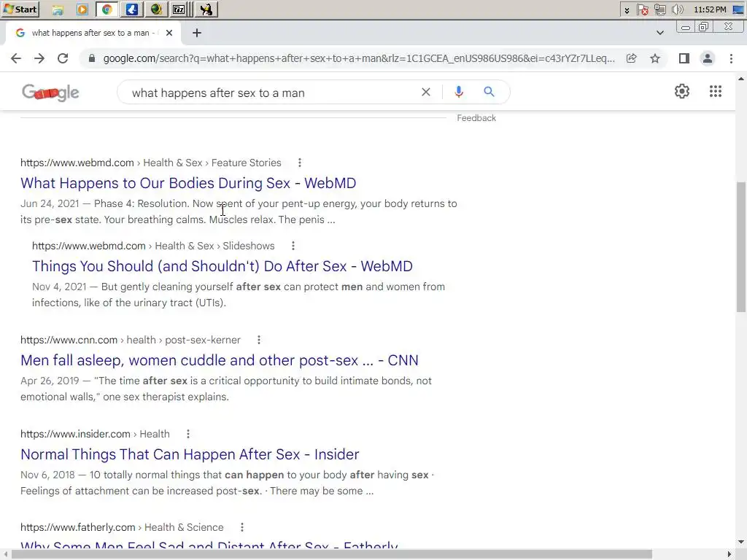The image size is (747, 560).
Task: Click the 11:52 PM clock
Action: coord(710,9)
